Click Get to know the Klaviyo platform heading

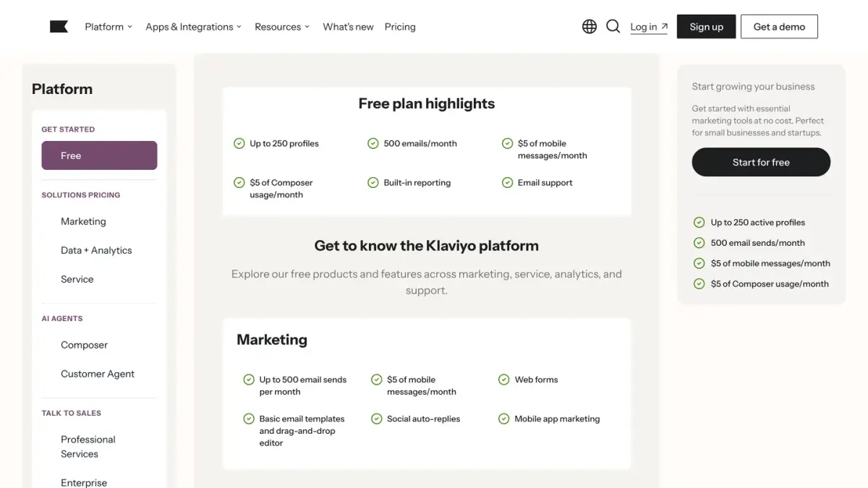pyautogui.click(x=427, y=246)
